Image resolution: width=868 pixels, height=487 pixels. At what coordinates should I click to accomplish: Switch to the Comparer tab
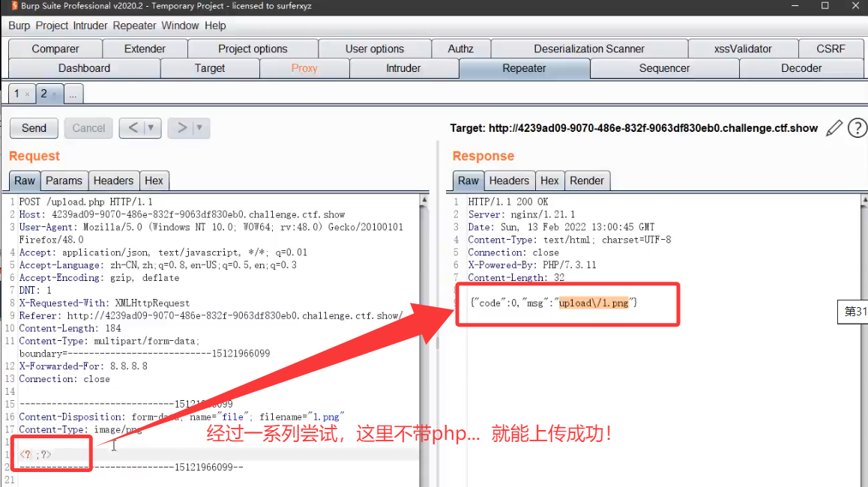click(x=55, y=49)
